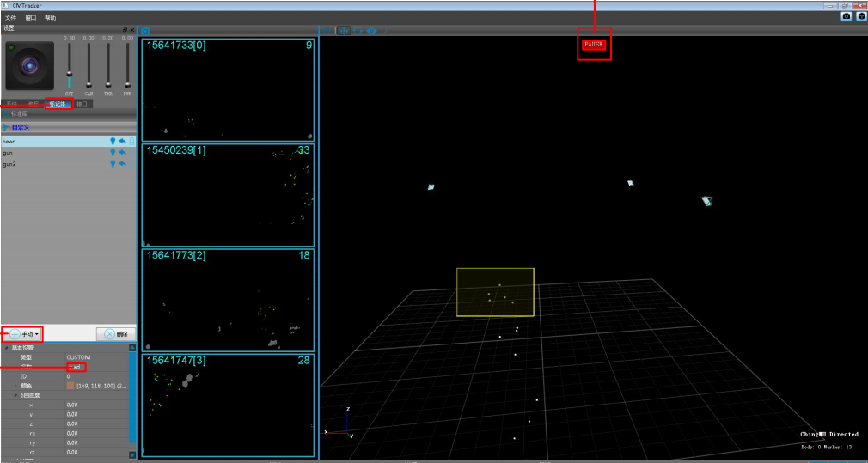Open the 帮助 menu
The width and height of the screenshot is (868, 463).
pos(51,18)
